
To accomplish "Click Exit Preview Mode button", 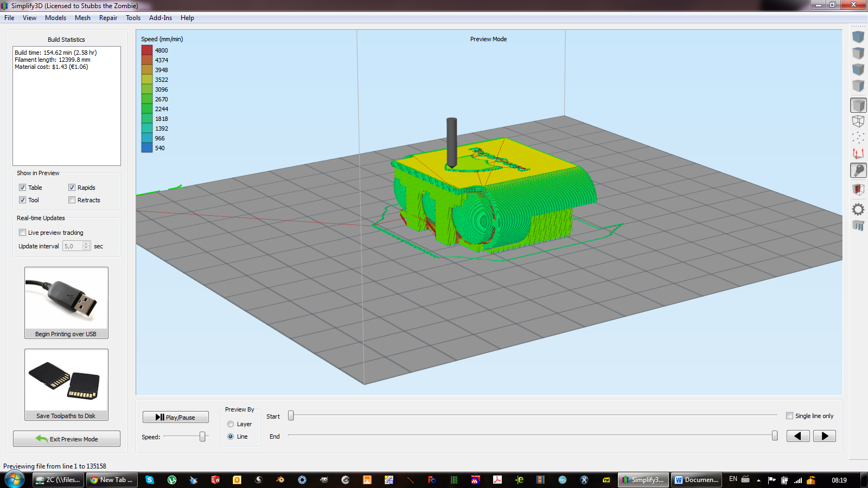I will point(67,439).
